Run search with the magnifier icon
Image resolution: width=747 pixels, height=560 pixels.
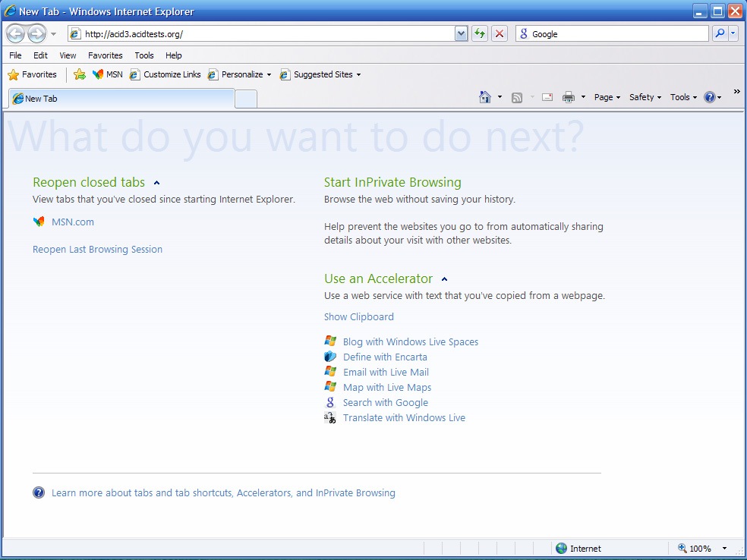[x=720, y=33]
